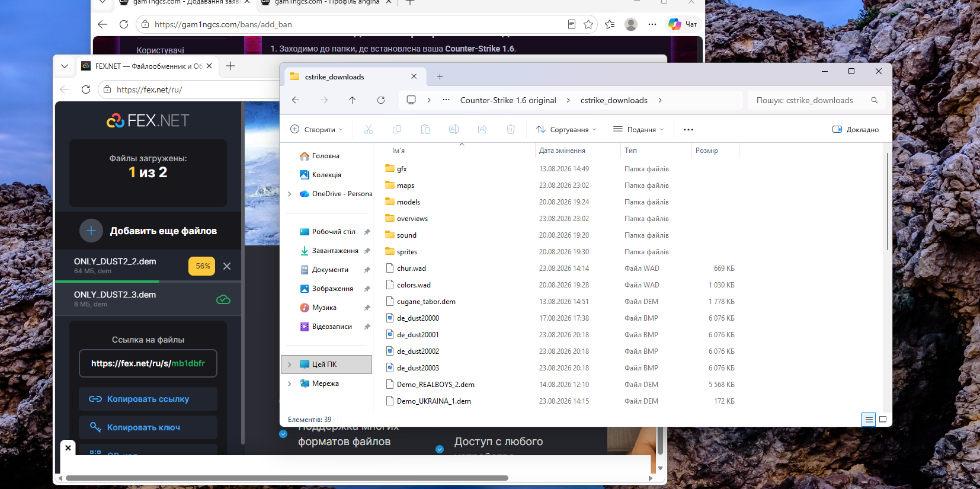Expand the This PC tree node

[x=290, y=365]
